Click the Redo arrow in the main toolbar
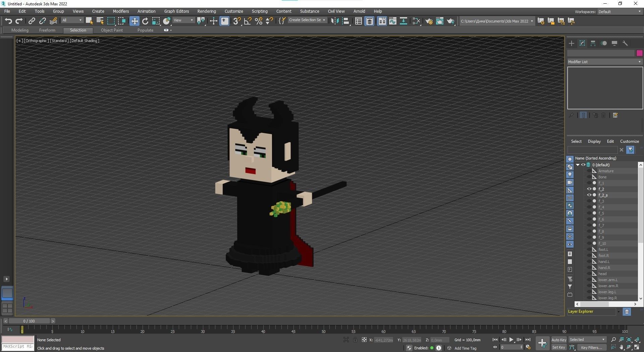Image resolution: width=644 pixels, height=352 pixels. coord(19,21)
